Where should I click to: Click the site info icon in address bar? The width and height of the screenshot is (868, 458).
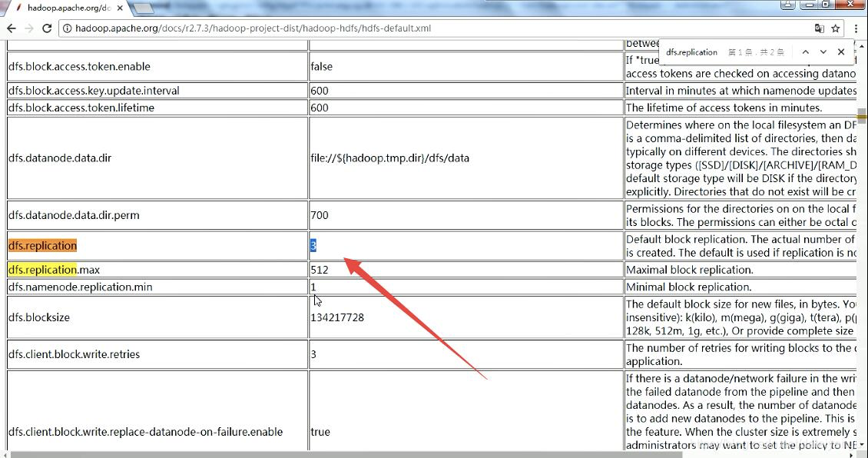click(x=67, y=28)
